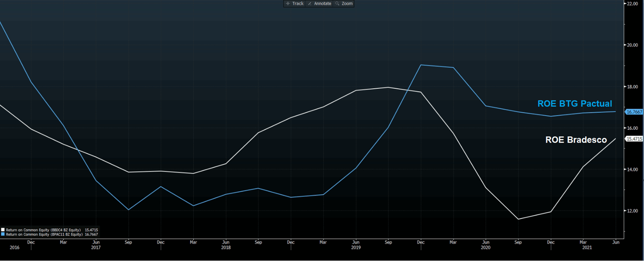
Task: Click the blue line's peak near 19.00
Action: coord(421,65)
